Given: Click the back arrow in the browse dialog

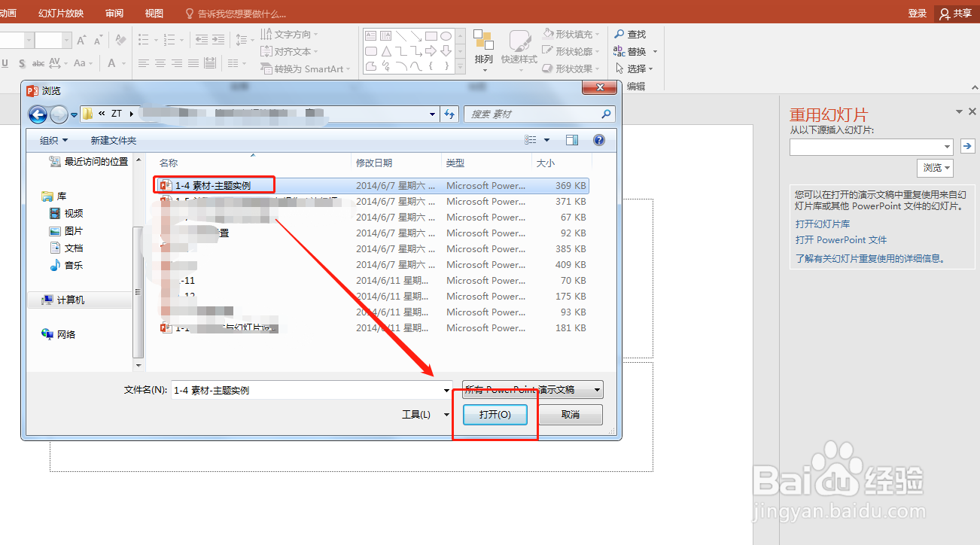Looking at the screenshot, I should pos(38,114).
